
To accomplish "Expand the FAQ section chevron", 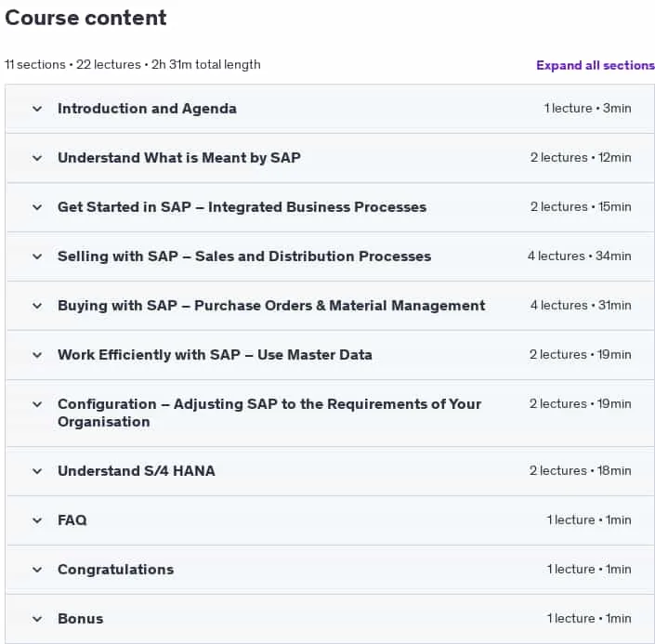I will 37,520.
